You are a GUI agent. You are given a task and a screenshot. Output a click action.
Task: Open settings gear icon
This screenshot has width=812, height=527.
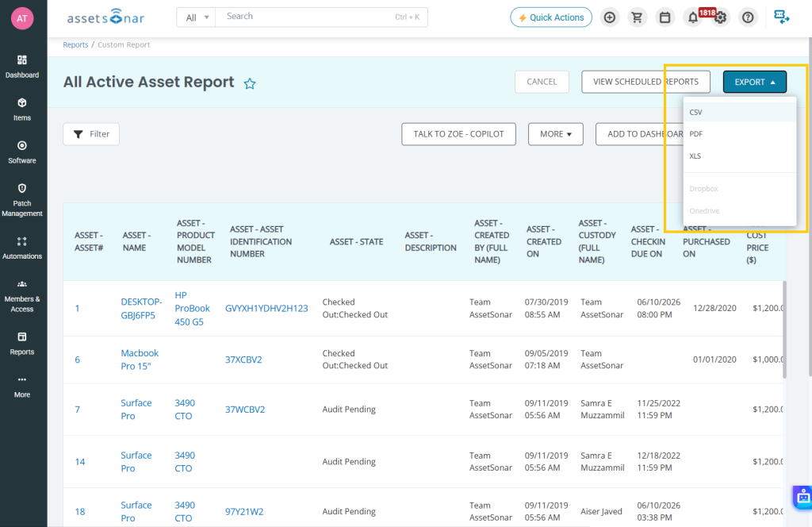(720, 17)
